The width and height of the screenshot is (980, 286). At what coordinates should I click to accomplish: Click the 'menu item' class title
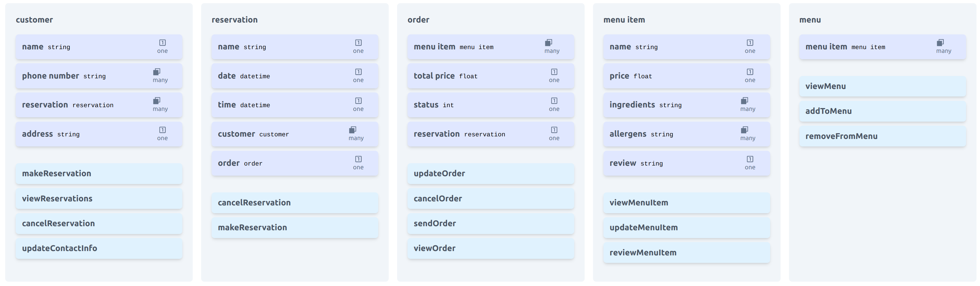tap(624, 20)
